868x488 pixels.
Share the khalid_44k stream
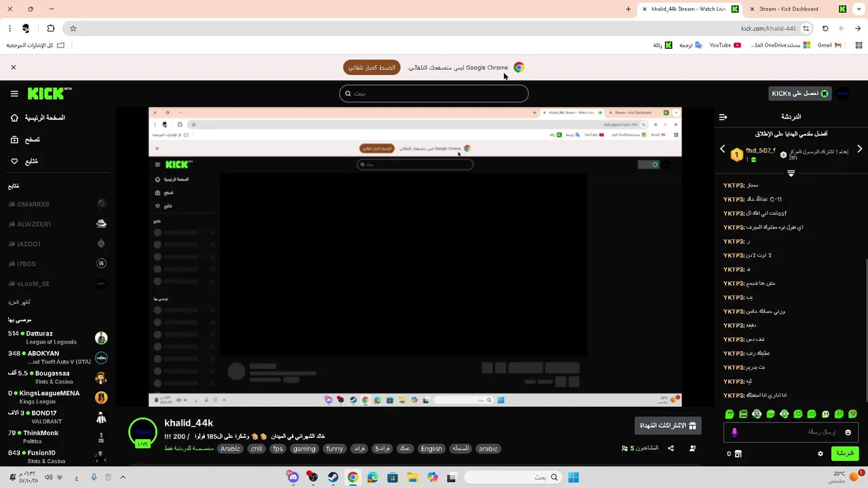click(671, 448)
